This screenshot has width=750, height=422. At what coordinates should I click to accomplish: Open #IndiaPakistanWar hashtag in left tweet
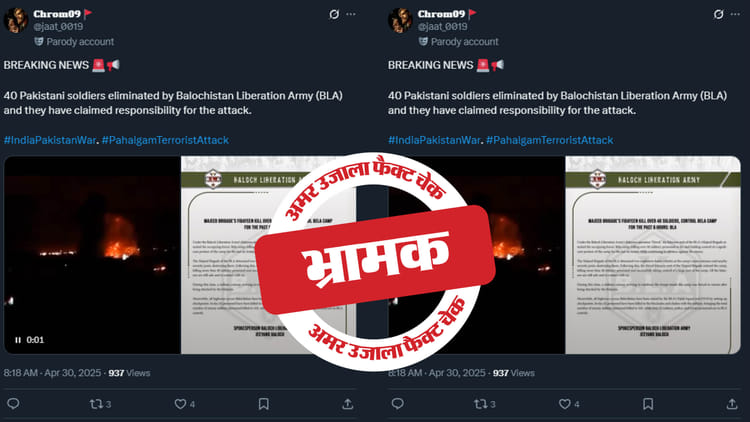[x=50, y=140]
